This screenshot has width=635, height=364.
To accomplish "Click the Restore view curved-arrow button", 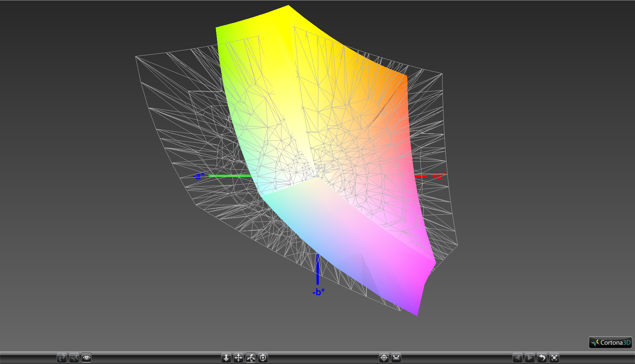I will [542, 358].
